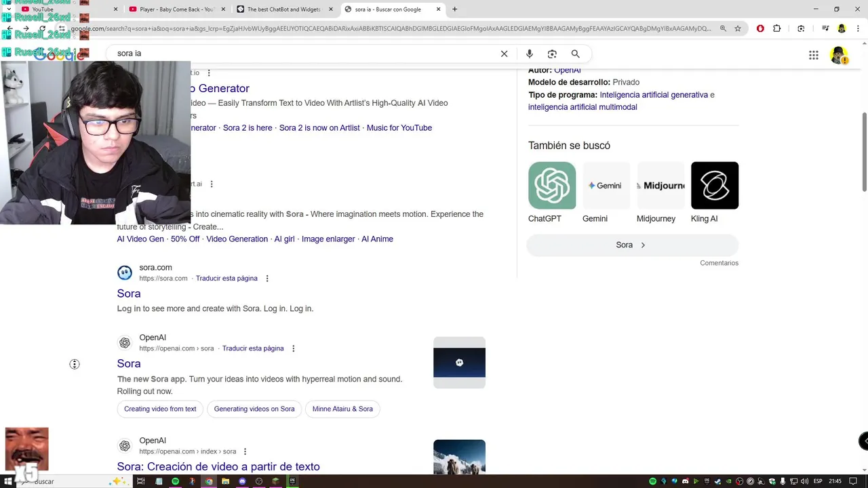The height and width of the screenshot is (488, 868).
Task: Open Spotify from the taskbar
Action: click(x=175, y=481)
